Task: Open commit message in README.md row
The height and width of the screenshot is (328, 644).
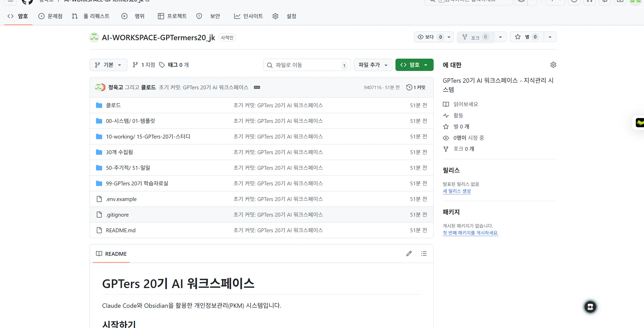Action: 278,230
